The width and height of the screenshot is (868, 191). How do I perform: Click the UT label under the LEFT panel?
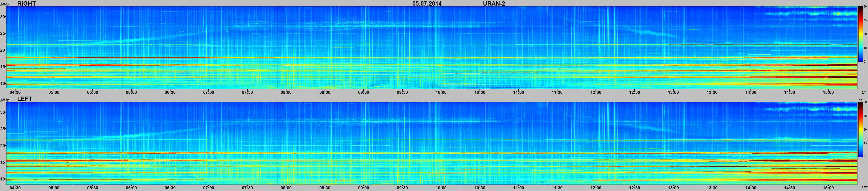point(864,188)
